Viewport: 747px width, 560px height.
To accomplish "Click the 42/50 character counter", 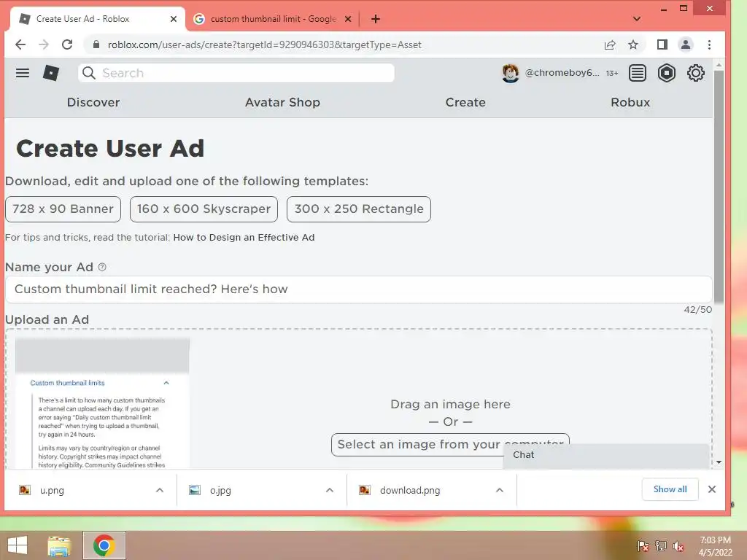I will coord(698,309).
